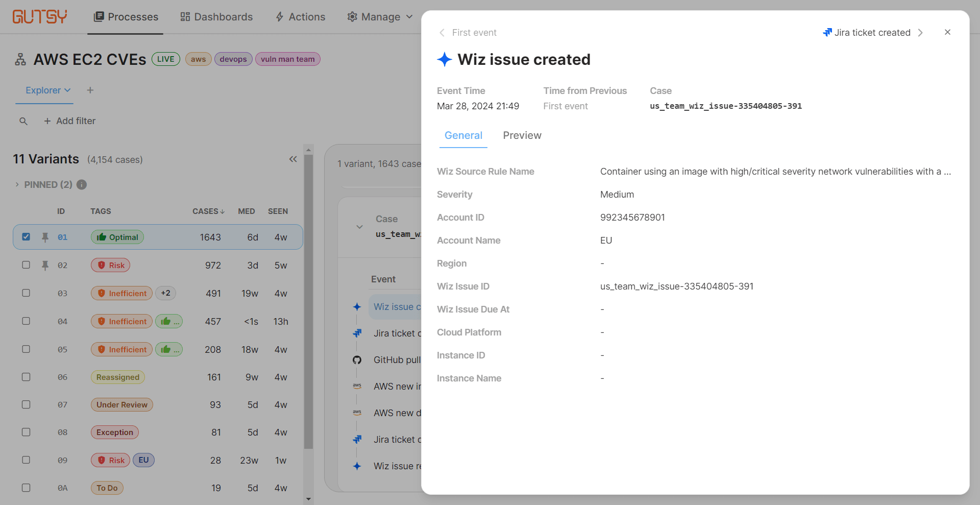Check the checkbox for variant 03

[x=26, y=293]
